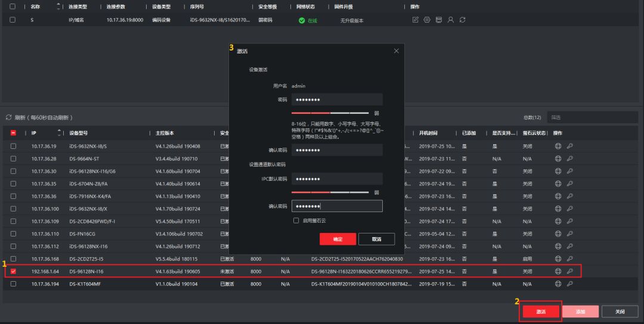This screenshot has height=324, width=644.
Task: Enable the 启用萤石云 checkbox
Action: coord(296,220)
